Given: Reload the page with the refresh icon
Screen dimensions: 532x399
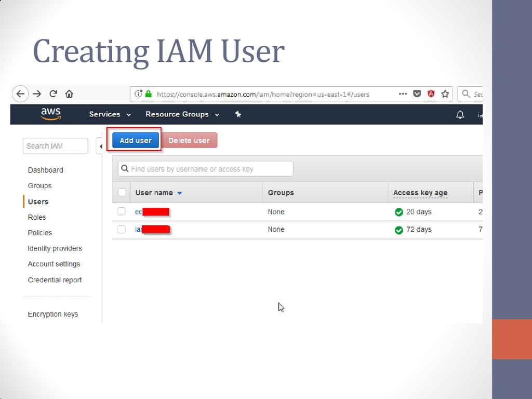Looking at the screenshot, I should (54, 94).
